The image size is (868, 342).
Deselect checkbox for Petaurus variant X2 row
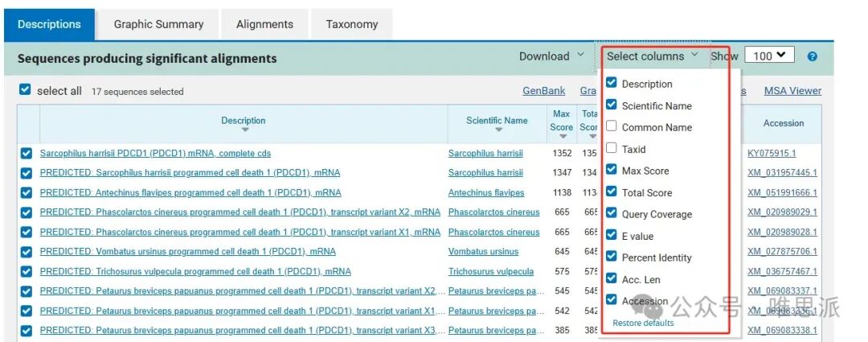[26, 291]
